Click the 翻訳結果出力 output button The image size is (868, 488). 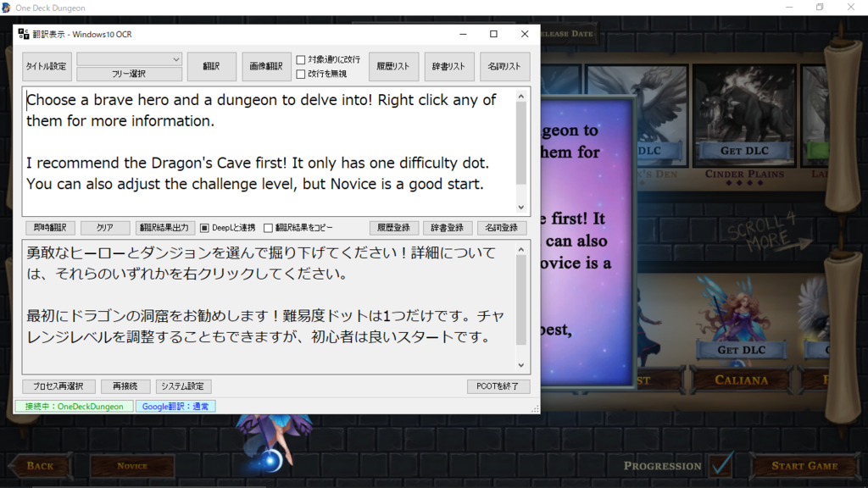click(x=164, y=227)
